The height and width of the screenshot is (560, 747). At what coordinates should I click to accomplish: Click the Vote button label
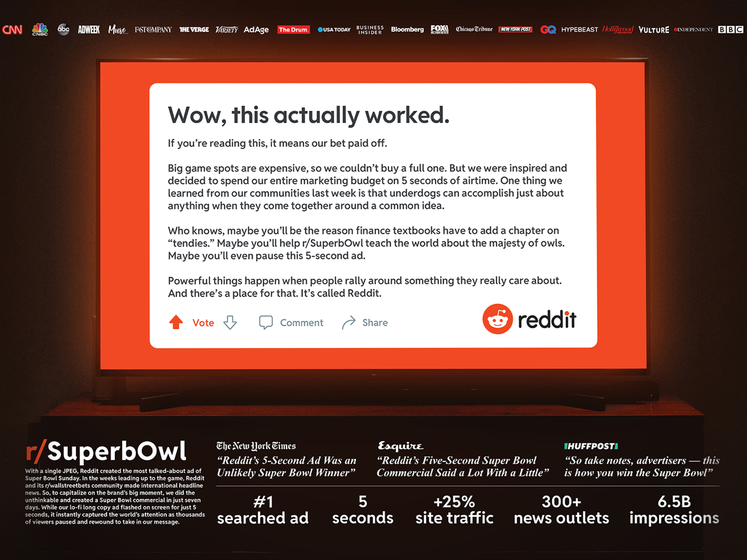(202, 322)
